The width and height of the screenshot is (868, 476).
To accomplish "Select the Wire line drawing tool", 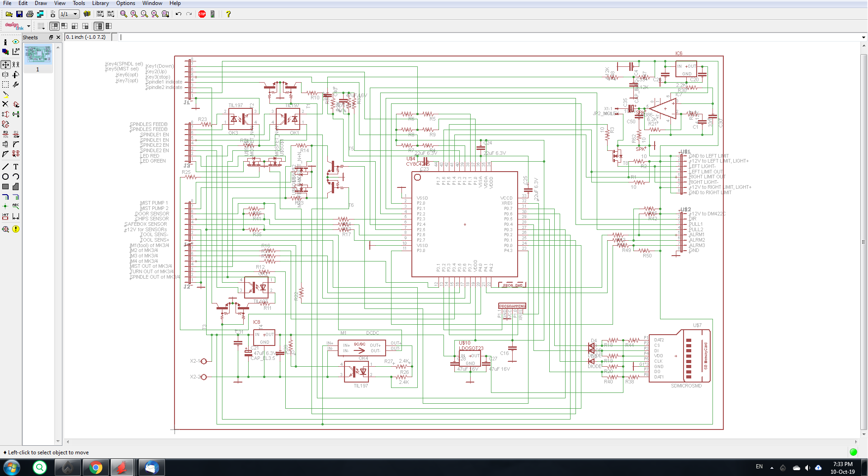I will pyautogui.click(x=5, y=167).
